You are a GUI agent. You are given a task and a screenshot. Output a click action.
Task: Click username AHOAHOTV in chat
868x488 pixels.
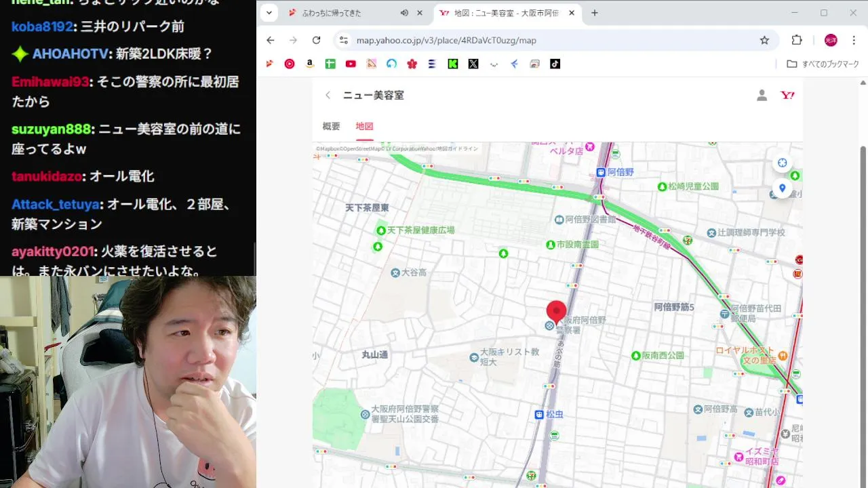[x=71, y=54]
